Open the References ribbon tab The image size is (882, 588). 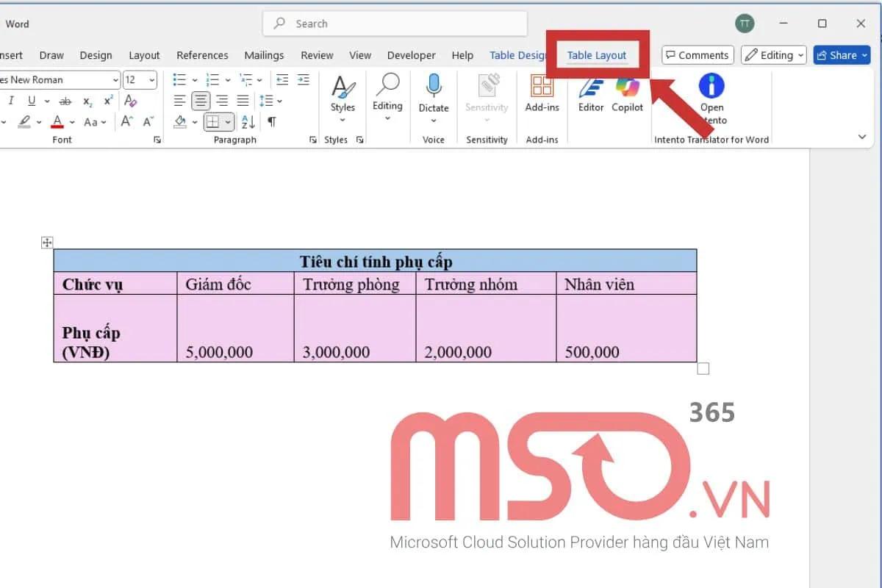[x=202, y=55]
